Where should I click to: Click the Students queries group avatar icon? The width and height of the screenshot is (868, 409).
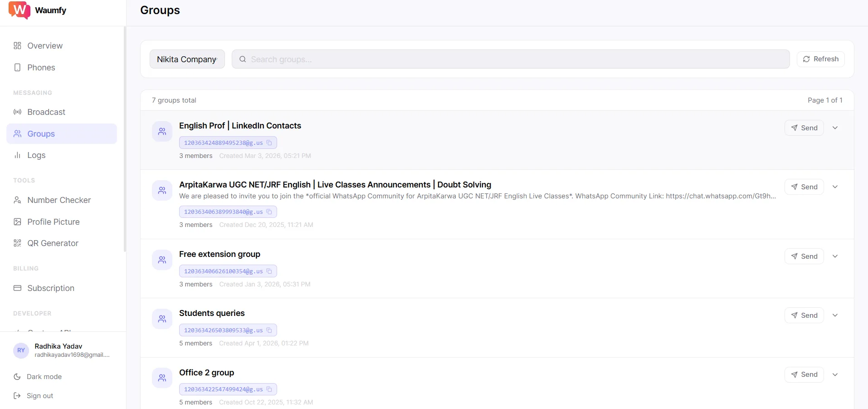162,319
